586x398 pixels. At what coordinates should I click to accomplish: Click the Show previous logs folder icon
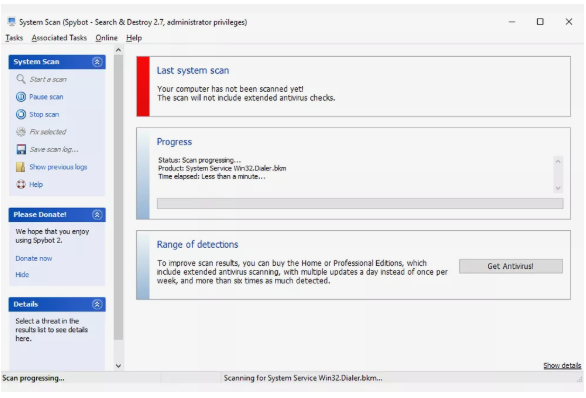(21, 167)
